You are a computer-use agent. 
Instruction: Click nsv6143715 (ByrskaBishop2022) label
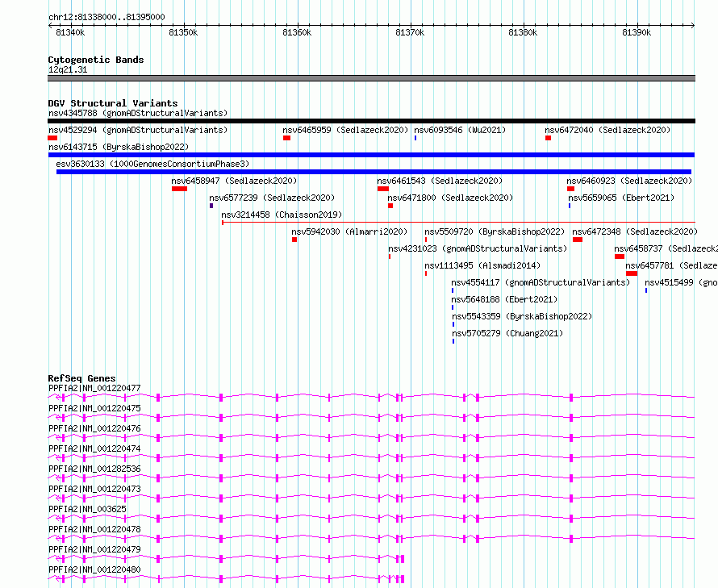pyautogui.click(x=119, y=147)
